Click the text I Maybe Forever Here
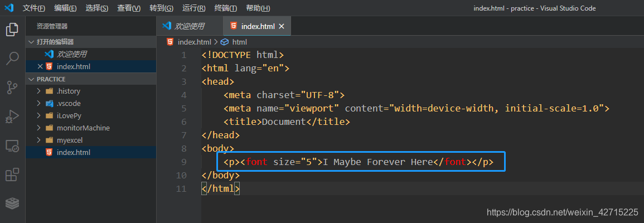The width and height of the screenshot is (644, 223). (x=378, y=162)
